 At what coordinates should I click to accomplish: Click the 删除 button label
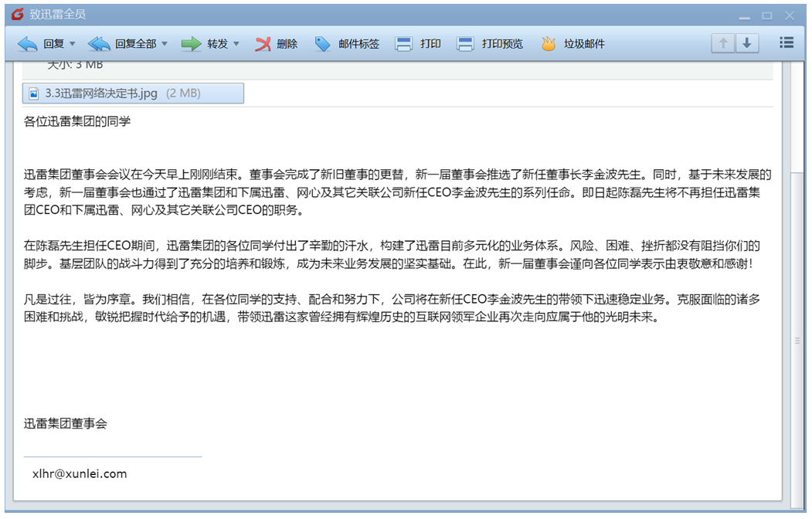point(287,44)
